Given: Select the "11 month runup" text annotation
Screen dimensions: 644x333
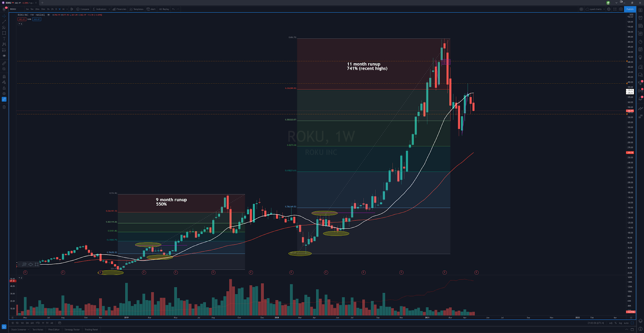Looking at the screenshot, I should pyautogui.click(x=363, y=64).
